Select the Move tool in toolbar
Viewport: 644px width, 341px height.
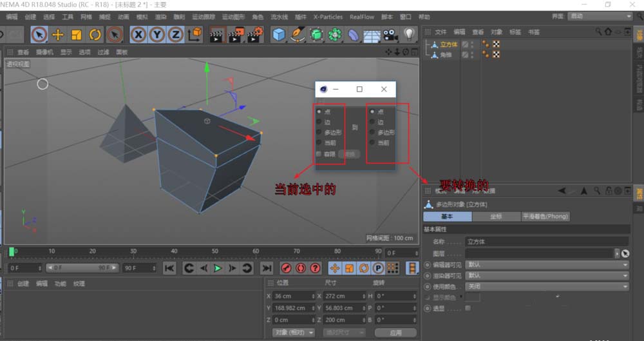coord(58,35)
